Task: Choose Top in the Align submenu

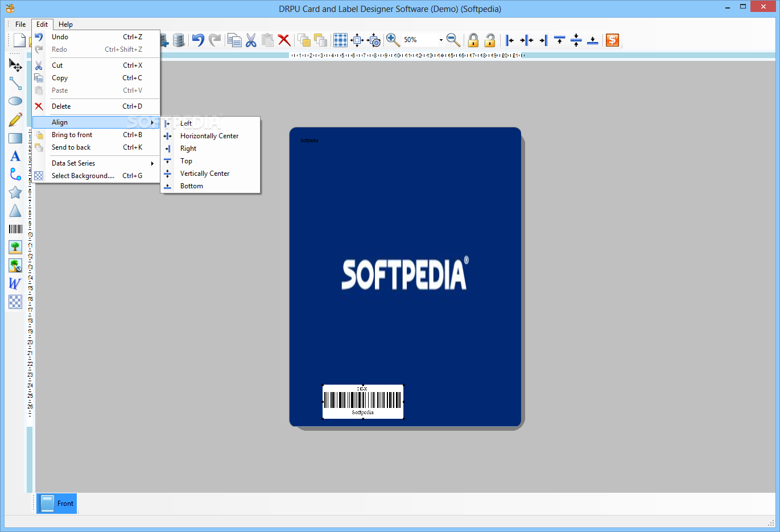Action: pos(211,161)
